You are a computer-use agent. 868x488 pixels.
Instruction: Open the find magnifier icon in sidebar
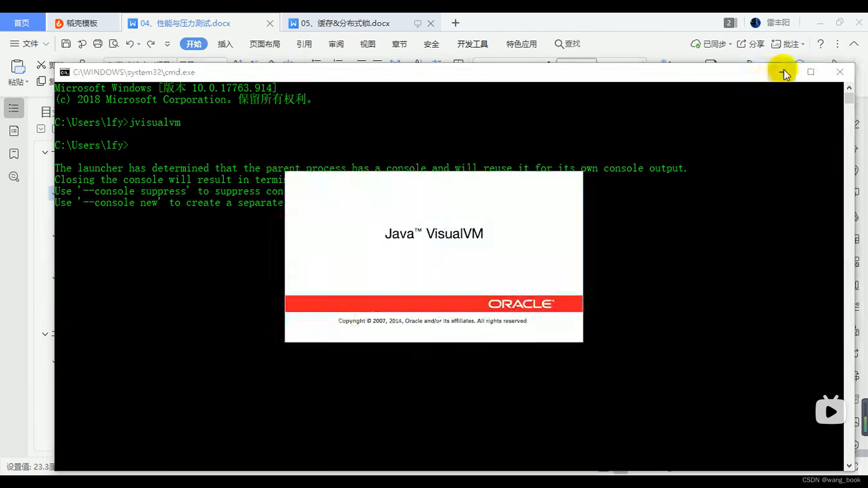(14, 177)
